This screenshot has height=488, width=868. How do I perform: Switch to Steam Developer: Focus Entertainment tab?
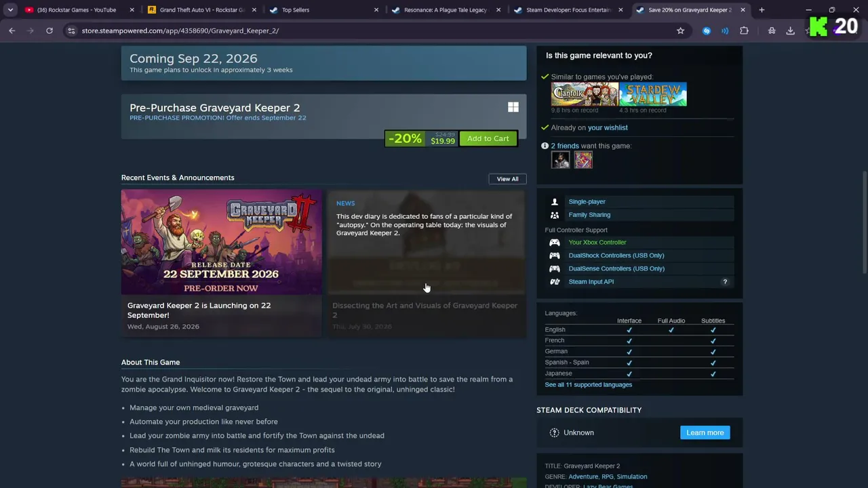569,10
